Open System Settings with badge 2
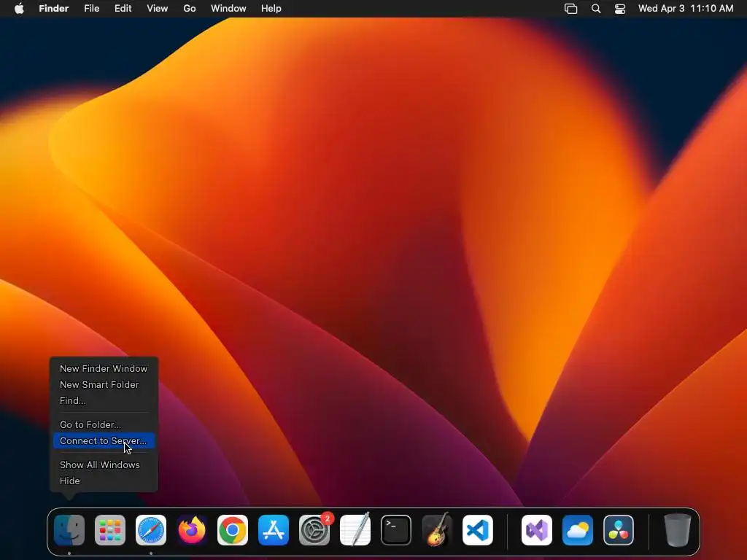Image resolution: width=747 pixels, height=560 pixels. coord(314,530)
